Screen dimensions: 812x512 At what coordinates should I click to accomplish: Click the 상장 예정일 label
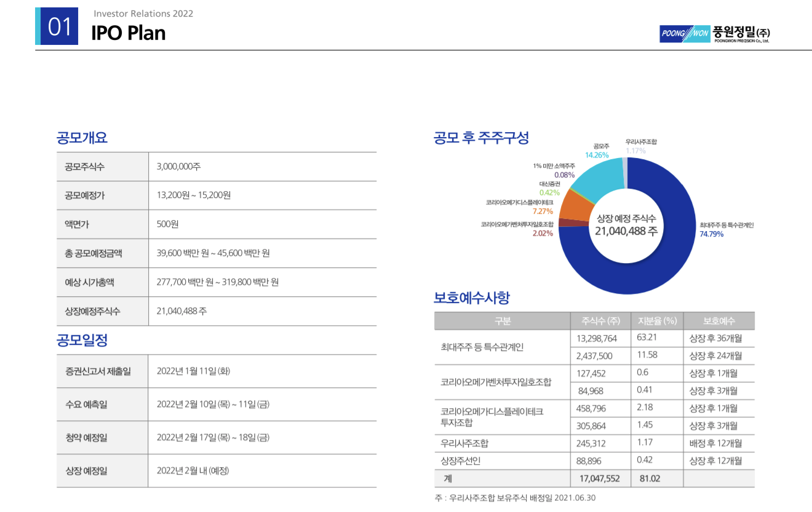tap(86, 471)
